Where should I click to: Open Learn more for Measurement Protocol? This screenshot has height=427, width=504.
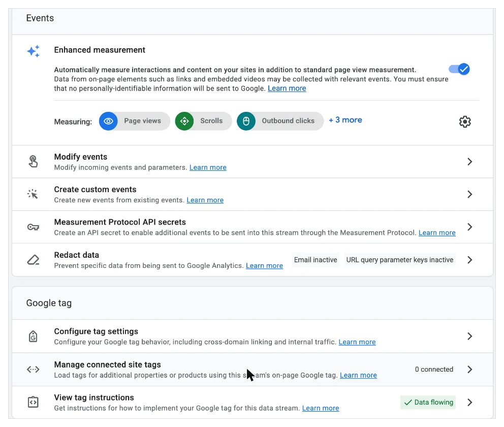[437, 233]
